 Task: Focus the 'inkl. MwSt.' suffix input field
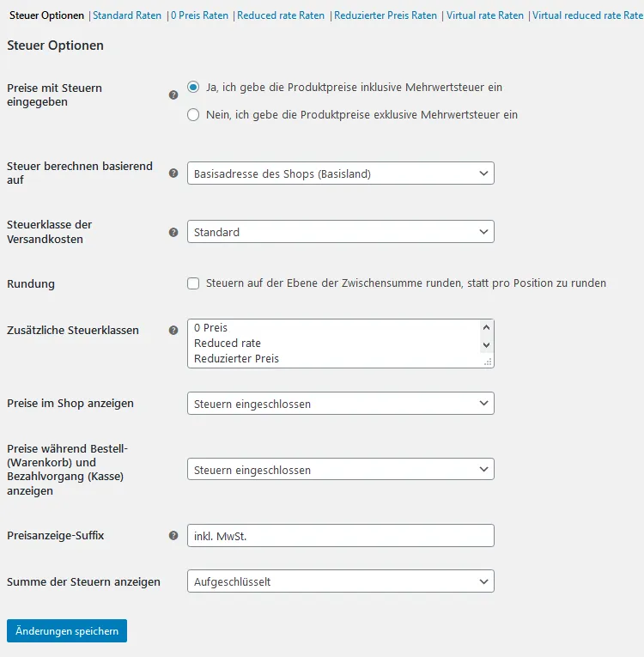tap(341, 536)
